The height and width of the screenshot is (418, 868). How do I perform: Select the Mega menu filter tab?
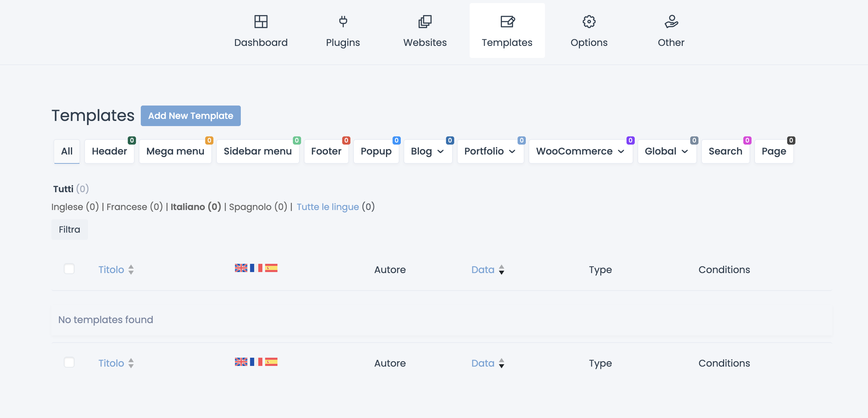tap(175, 151)
